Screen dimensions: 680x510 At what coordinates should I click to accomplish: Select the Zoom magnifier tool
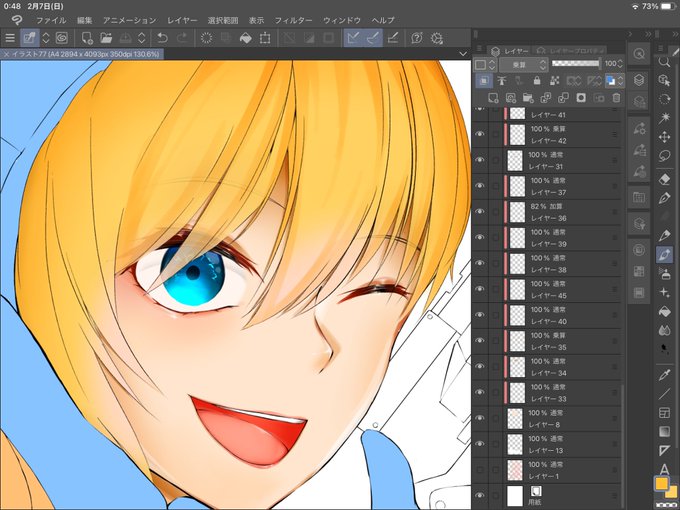[664, 62]
